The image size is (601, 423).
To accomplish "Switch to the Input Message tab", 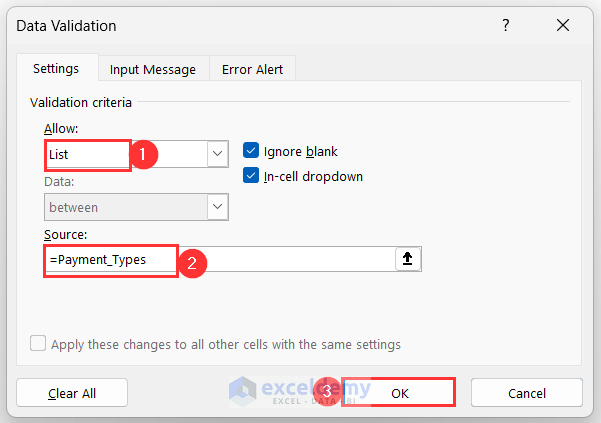I will point(153,69).
